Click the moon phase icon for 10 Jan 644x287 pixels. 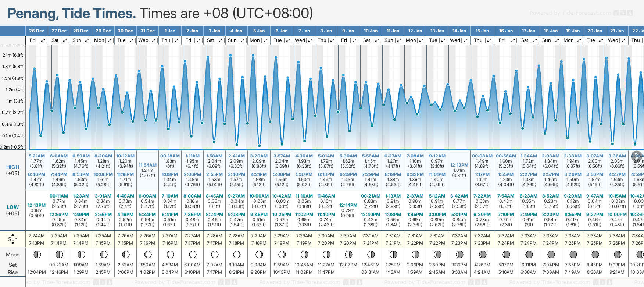pyautogui.click(x=371, y=254)
